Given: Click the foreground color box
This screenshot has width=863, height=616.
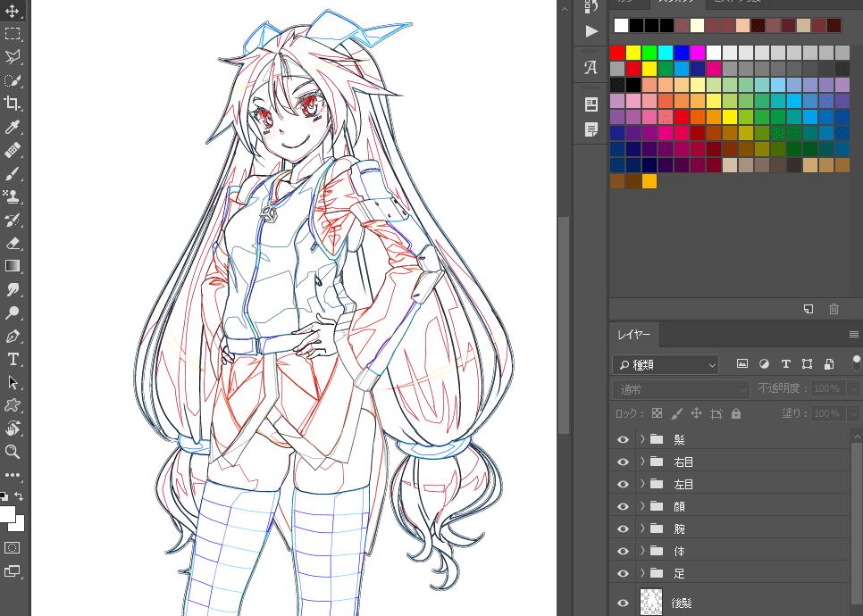Looking at the screenshot, I should (x=6, y=513).
